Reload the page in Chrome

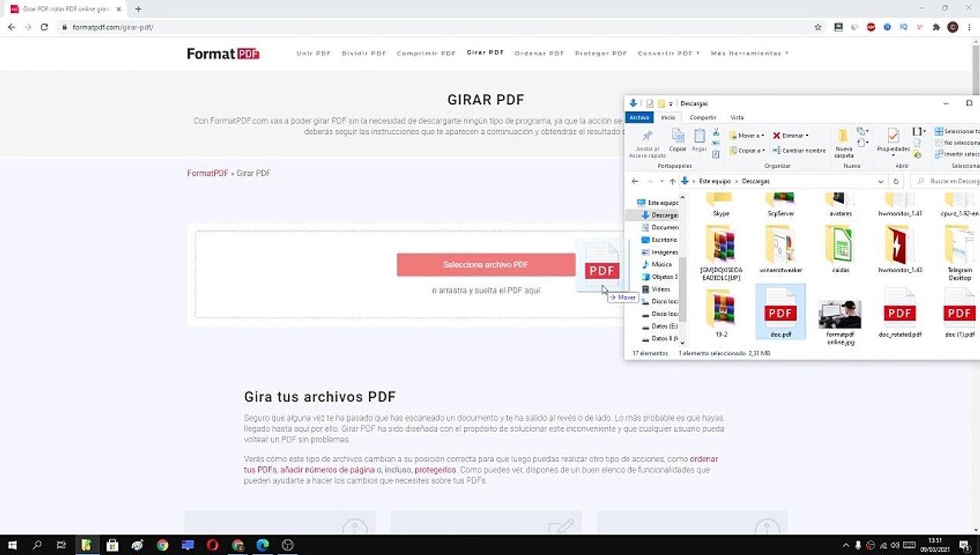pyautogui.click(x=44, y=27)
